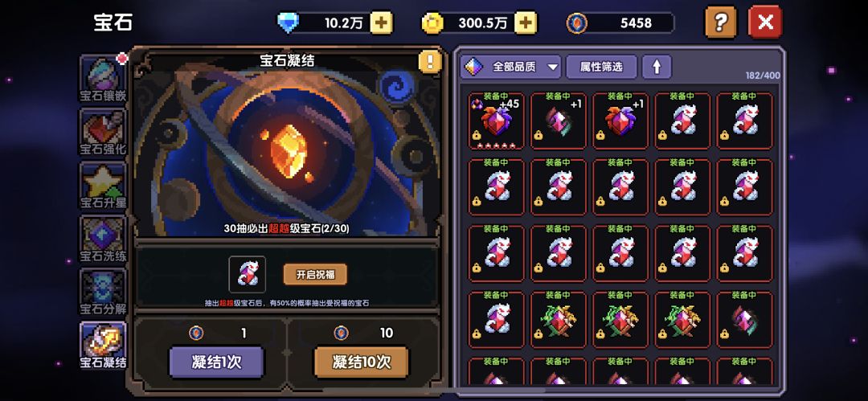Add diamonds with the plus icon
868x401 pixels.
coord(381,23)
